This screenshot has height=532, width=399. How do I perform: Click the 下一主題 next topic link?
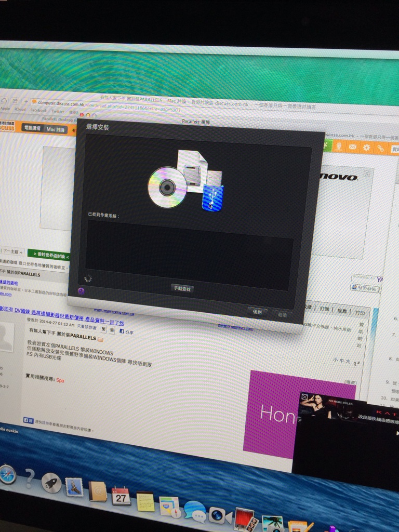point(12,252)
